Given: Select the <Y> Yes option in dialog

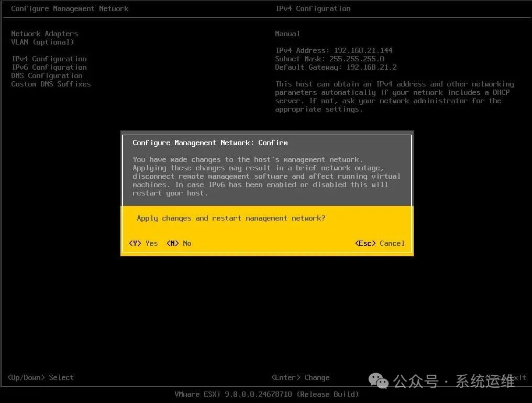Looking at the screenshot, I should tap(143, 243).
